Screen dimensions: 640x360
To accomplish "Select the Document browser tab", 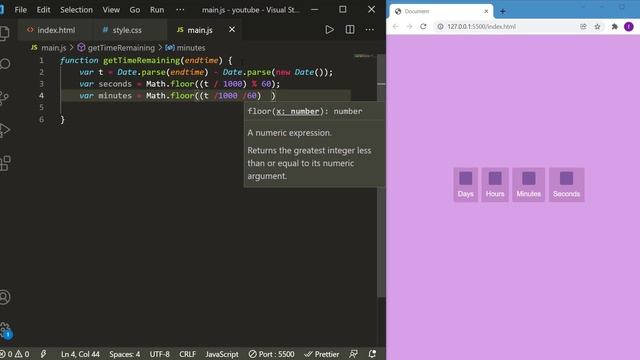I will tap(441, 11).
